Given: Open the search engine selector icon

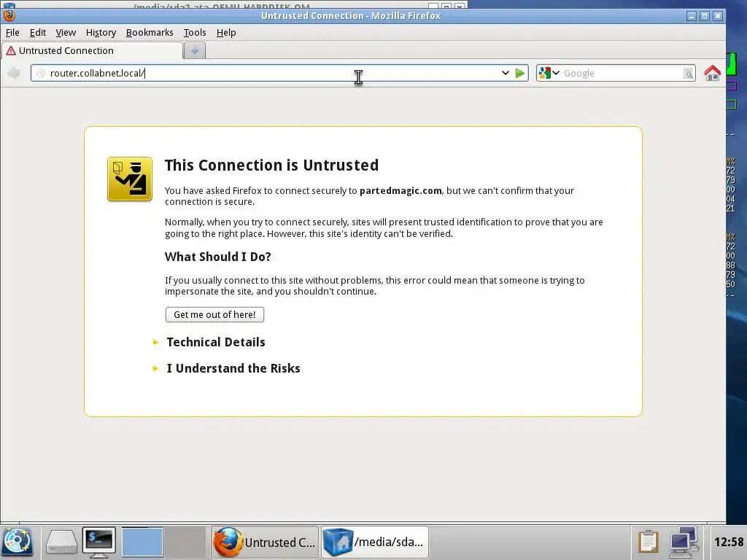Looking at the screenshot, I should point(549,73).
